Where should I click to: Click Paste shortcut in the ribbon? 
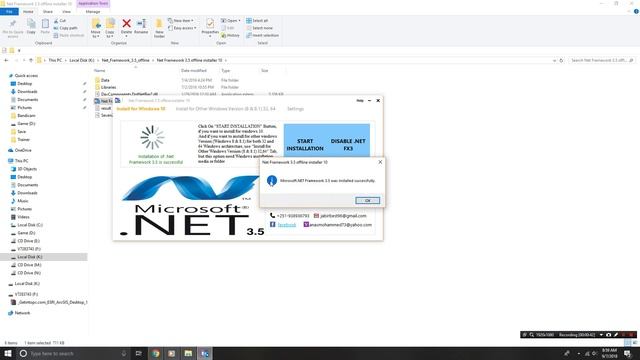[x=69, y=36]
